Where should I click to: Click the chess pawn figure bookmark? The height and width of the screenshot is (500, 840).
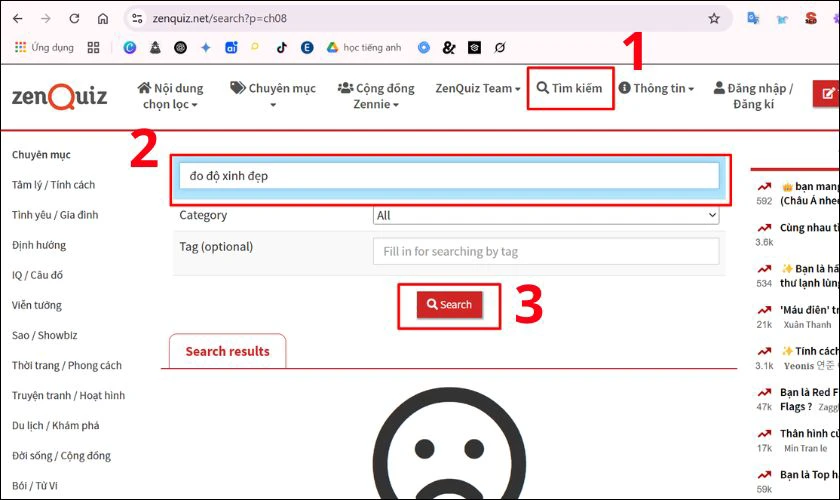(155, 48)
